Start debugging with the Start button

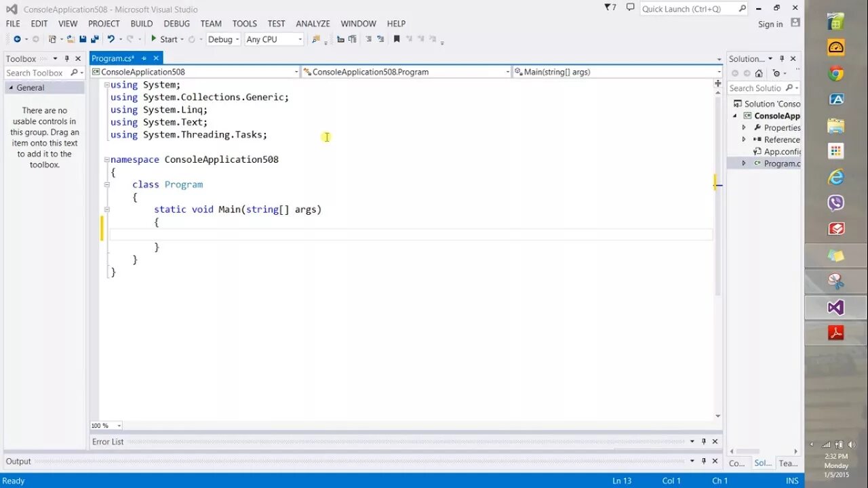coord(163,39)
